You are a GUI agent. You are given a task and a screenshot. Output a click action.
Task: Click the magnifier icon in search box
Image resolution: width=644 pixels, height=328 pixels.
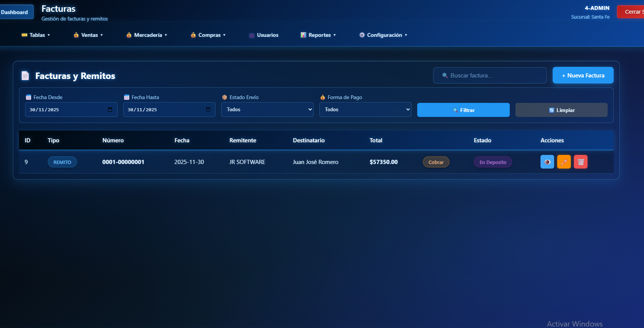tap(445, 76)
